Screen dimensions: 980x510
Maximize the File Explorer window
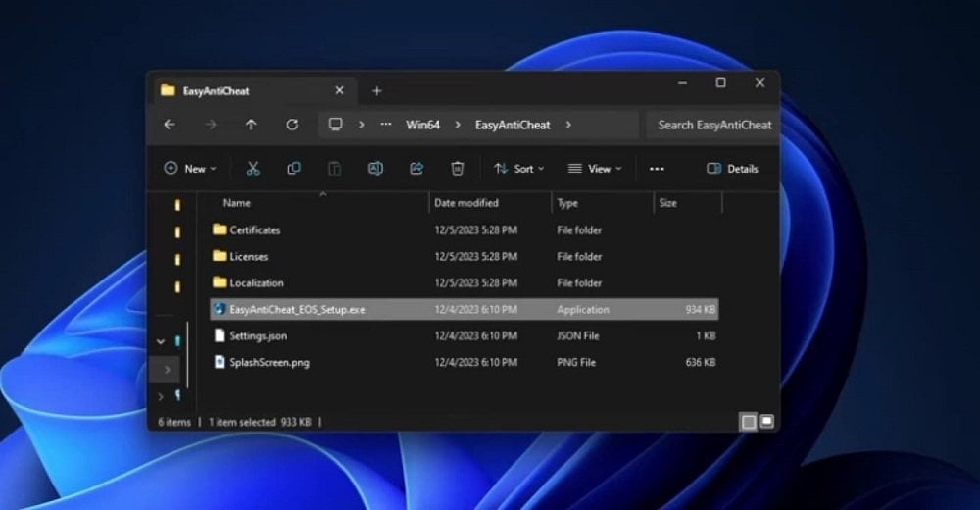click(x=720, y=82)
